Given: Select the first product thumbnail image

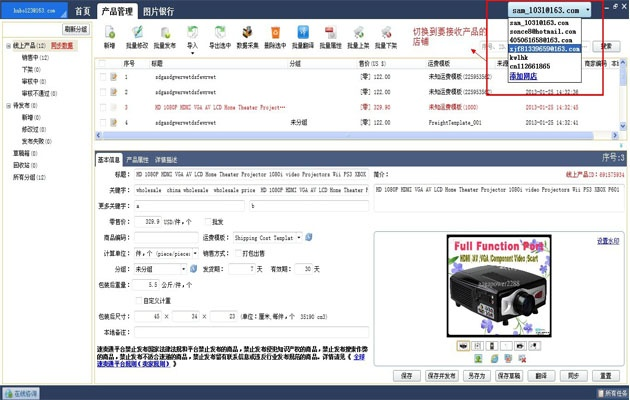Looking at the screenshot, I should (463, 346).
